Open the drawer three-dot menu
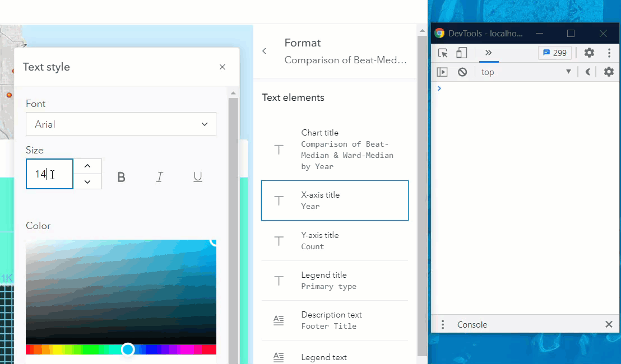 [x=443, y=324]
